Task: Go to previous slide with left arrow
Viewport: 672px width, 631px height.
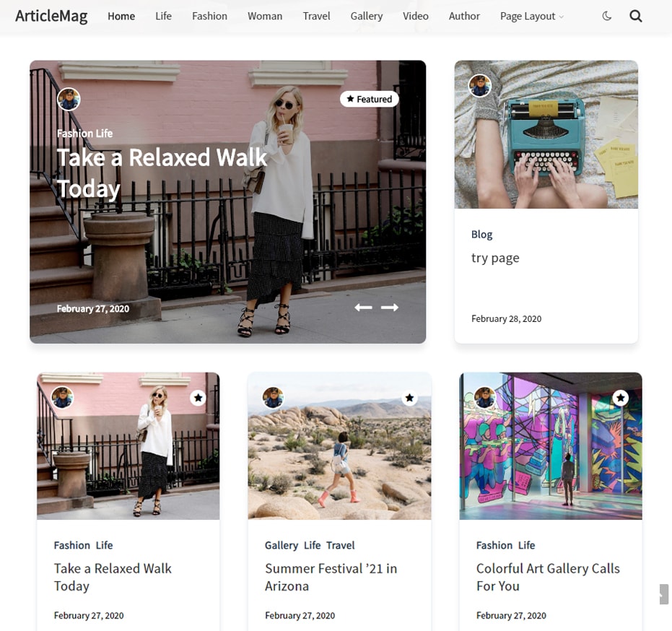Action: [364, 308]
